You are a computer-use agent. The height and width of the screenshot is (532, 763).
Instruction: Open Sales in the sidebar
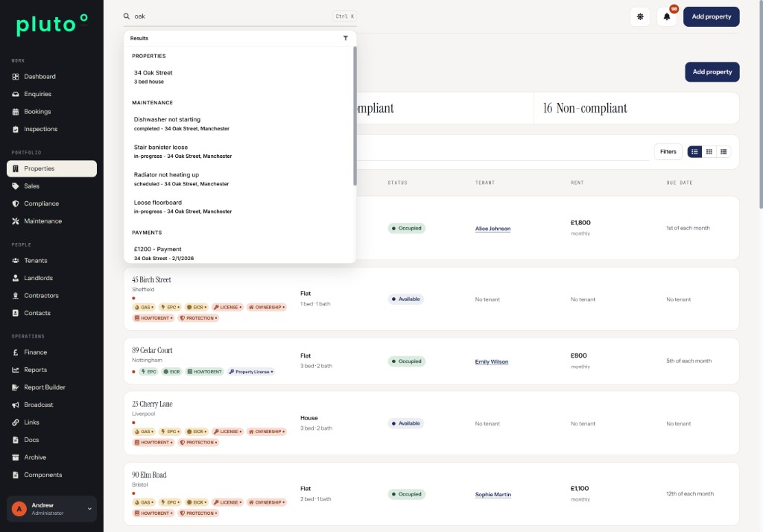tap(51, 186)
